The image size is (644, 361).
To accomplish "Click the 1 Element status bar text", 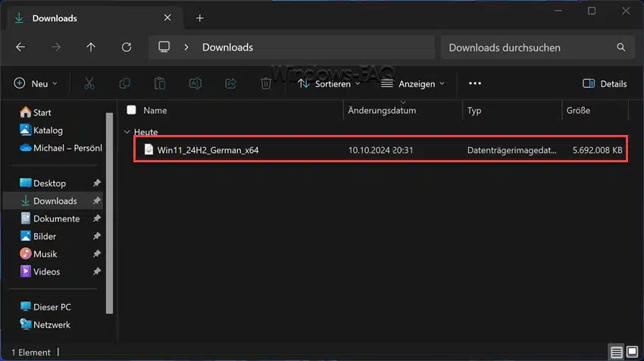I will click(x=31, y=353).
